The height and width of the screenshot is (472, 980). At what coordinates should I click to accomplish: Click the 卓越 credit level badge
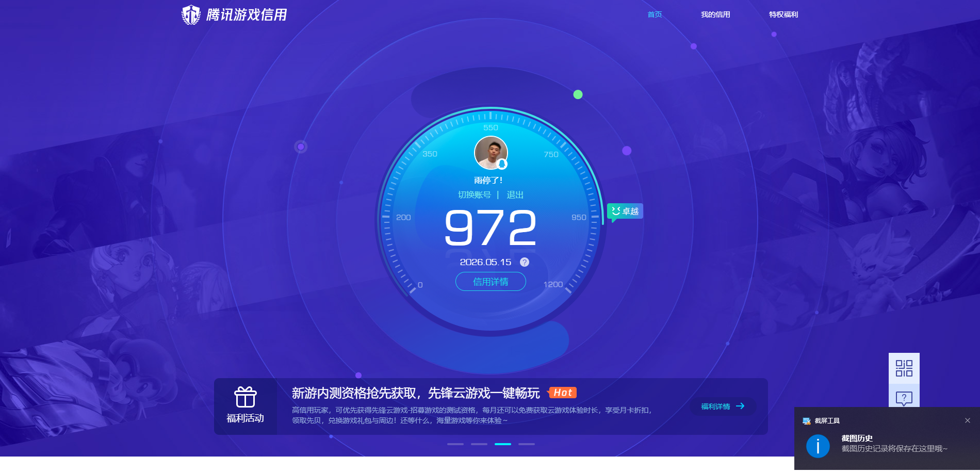coord(625,211)
